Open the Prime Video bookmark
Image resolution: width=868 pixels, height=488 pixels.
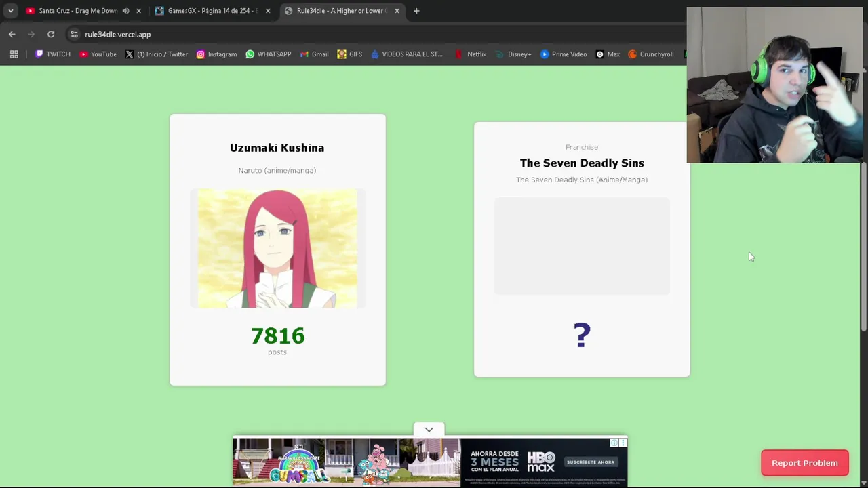pos(564,54)
